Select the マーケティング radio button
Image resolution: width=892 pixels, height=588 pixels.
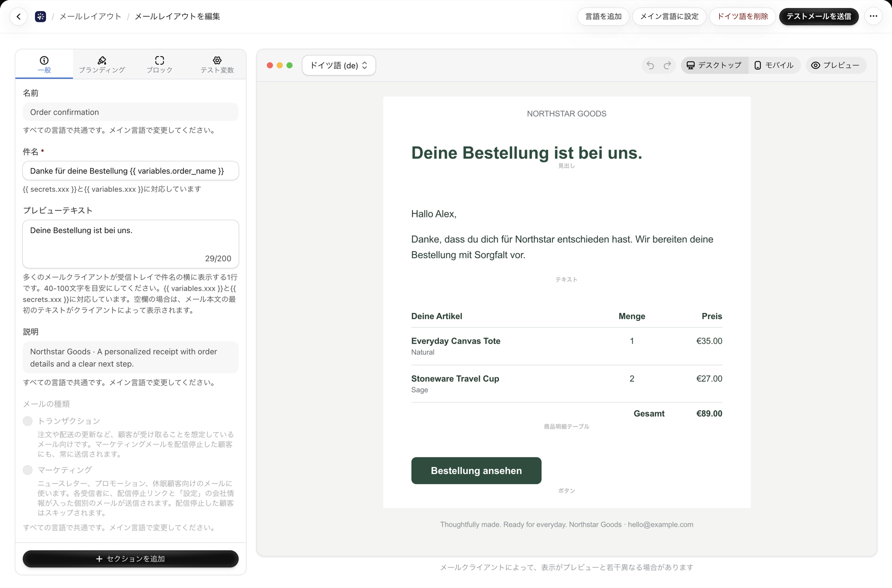pyautogui.click(x=28, y=470)
